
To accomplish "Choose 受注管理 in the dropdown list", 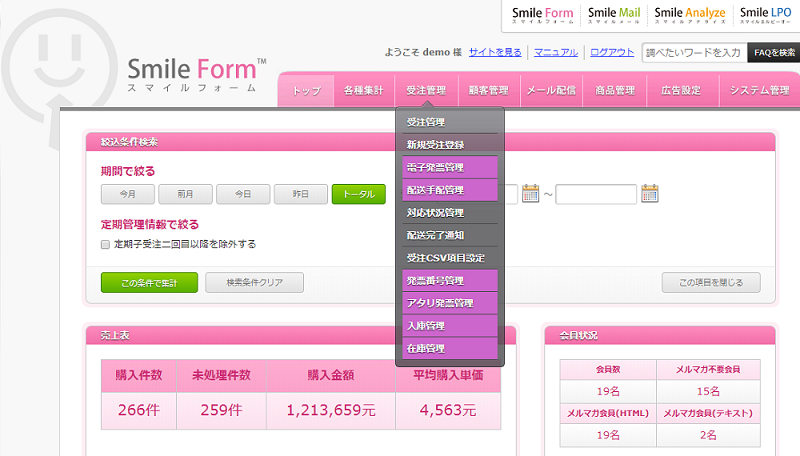I will click(450, 122).
